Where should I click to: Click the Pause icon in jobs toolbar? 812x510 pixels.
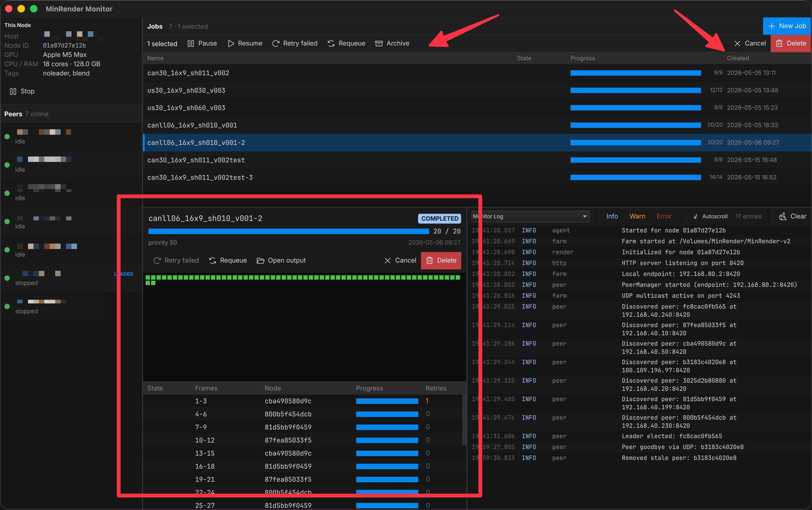click(x=190, y=44)
